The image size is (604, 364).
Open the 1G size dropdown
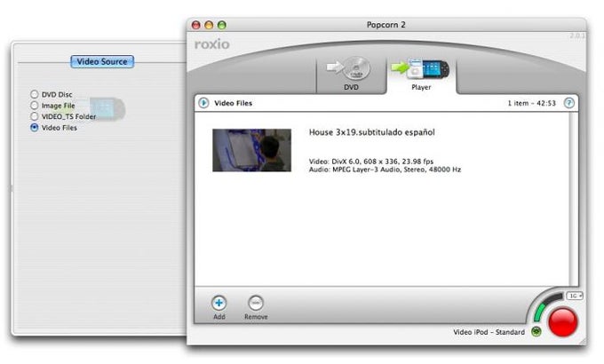[575, 296]
